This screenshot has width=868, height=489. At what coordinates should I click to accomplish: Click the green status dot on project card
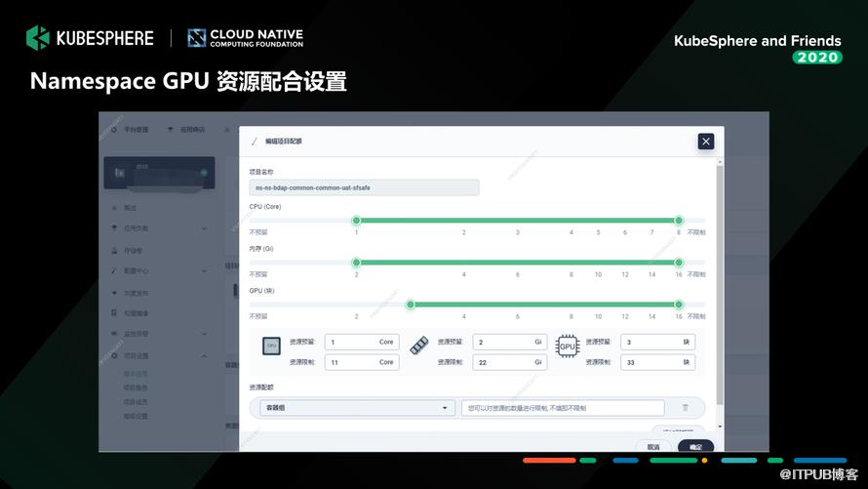(204, 173)
